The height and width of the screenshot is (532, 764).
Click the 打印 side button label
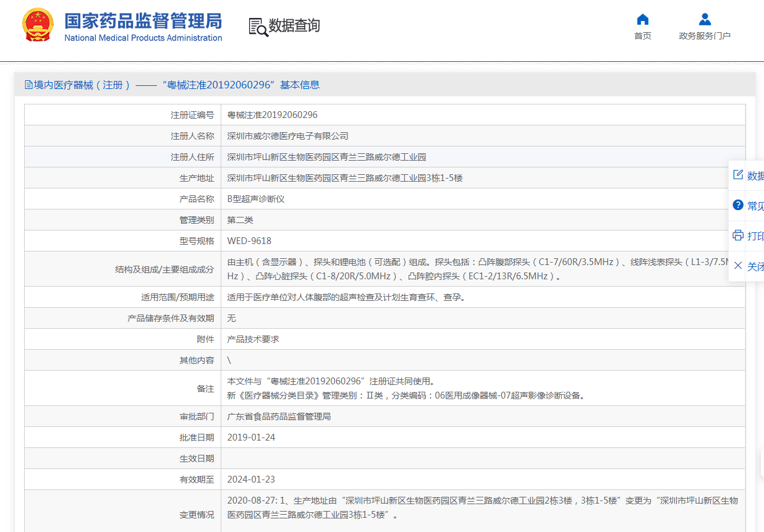755,236
